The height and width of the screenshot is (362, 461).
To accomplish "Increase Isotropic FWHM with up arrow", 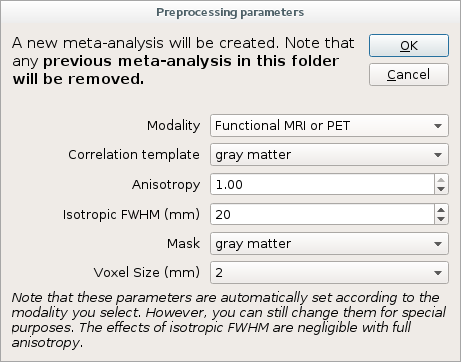I will point(441,210).
